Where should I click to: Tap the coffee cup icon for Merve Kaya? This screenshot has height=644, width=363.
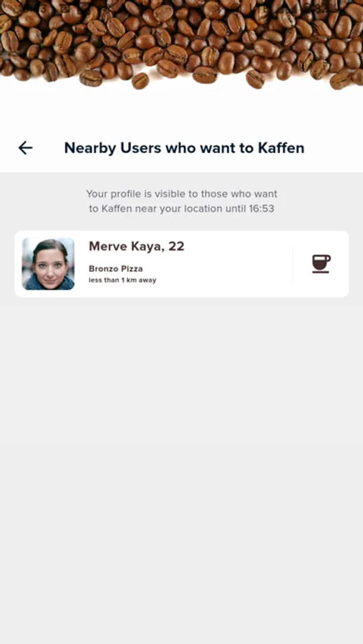tap(321, 263)
